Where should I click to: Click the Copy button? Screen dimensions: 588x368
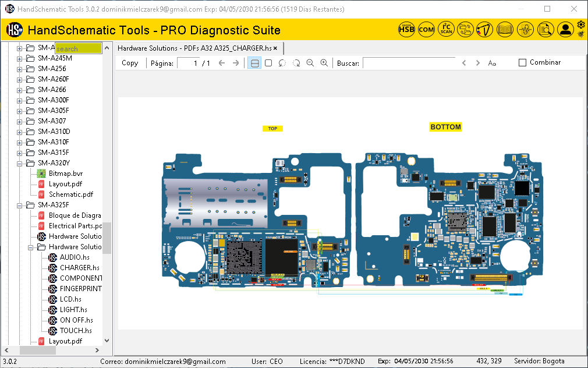point(130,63)
